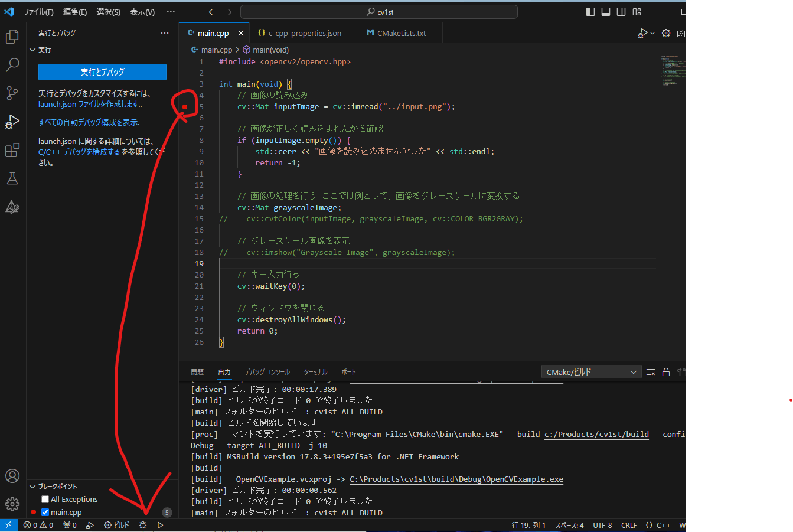Click the blue 実行とデバッグ button
The image size is (793, 532).
point(102,72)
